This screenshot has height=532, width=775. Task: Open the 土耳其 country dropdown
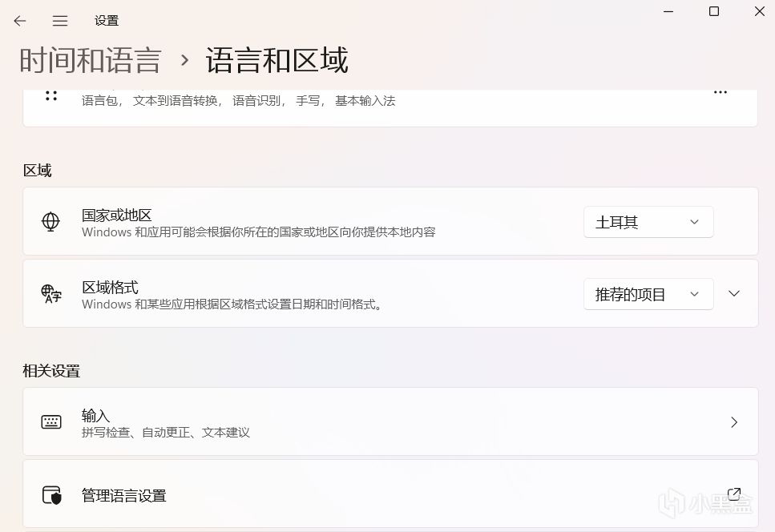(648, 222)
